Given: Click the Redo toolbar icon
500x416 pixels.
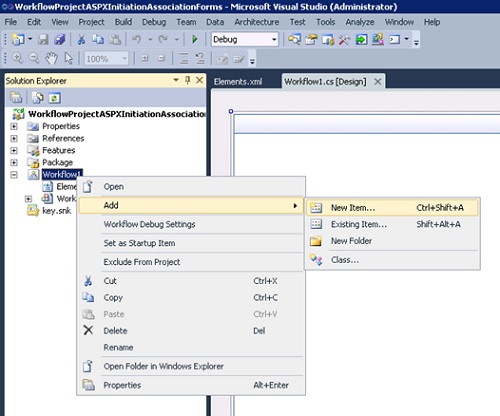Looking at the screenshot, I should pyautogui.click(x=163, y=39).
